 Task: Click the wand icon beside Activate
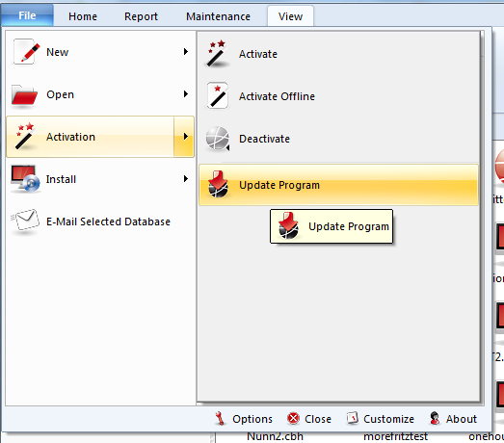(x=217, y=54)
